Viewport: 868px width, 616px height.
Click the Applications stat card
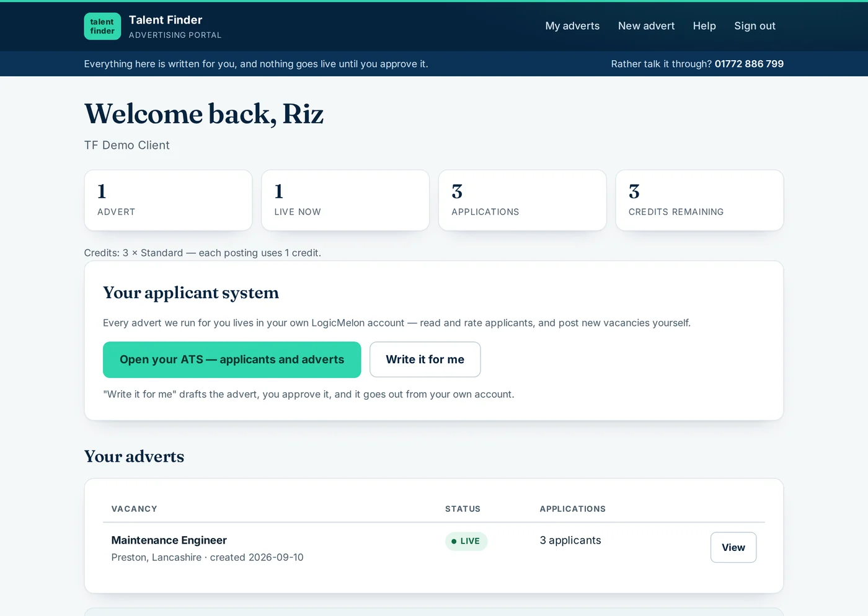click(522, 200)
